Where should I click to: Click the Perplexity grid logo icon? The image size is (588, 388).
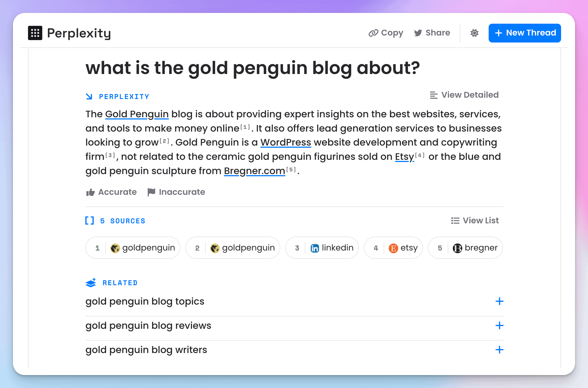35,33
